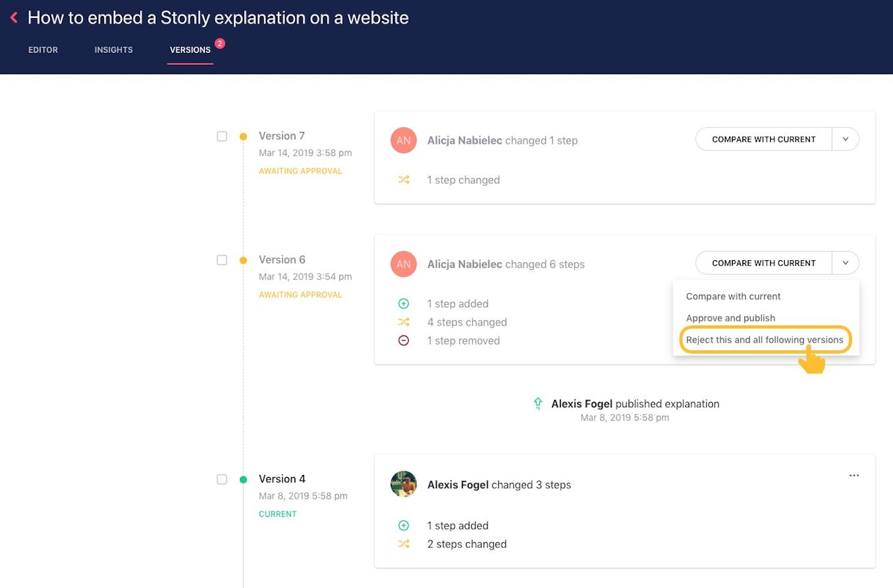Click the pink Versions notification badge
Image resolution: width=893 pixels, height=588 pixels.
(220, 43)
